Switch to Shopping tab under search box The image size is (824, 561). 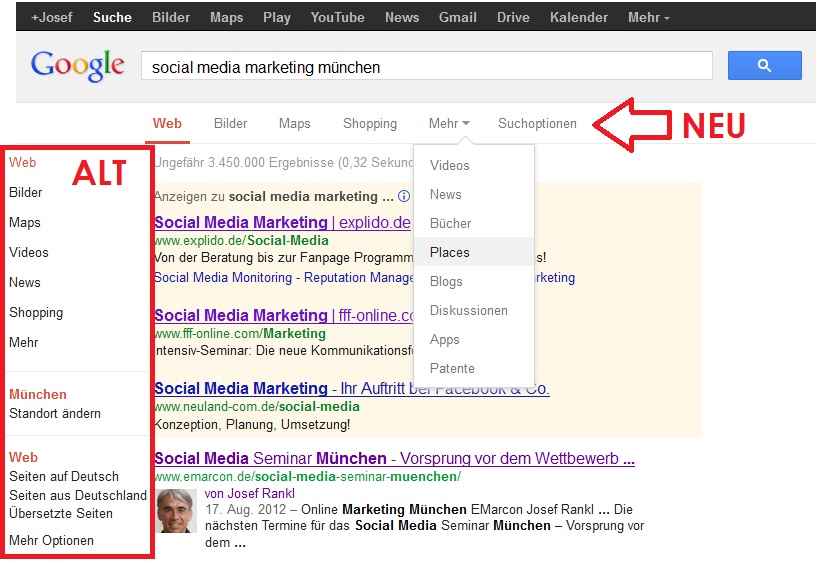click(x=370, y=123)
